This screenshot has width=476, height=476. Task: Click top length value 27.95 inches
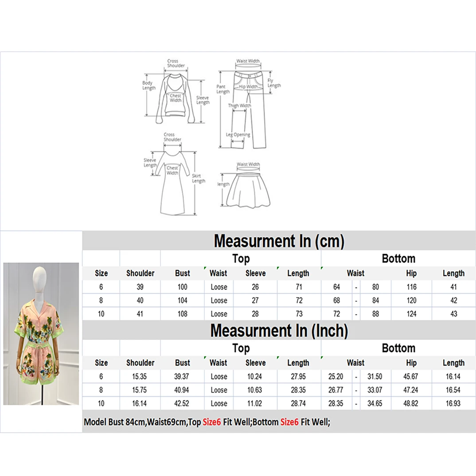point(298,376)
